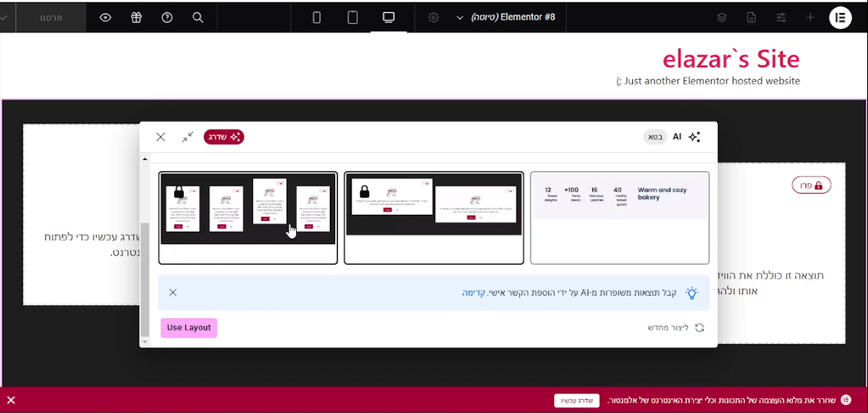Click the elazar`s Site title
The height and width of the screenshot is (413, 868).
click(x=730, y=59)
